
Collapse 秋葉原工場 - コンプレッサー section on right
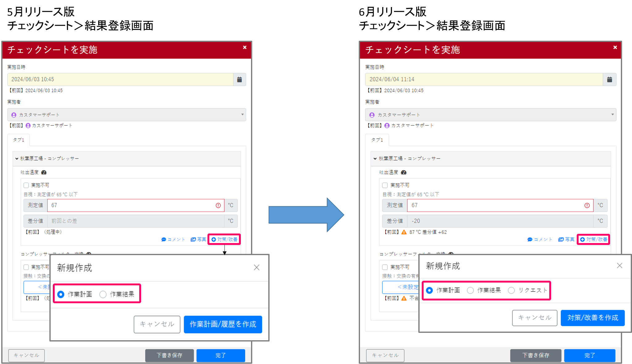point(375,159)
